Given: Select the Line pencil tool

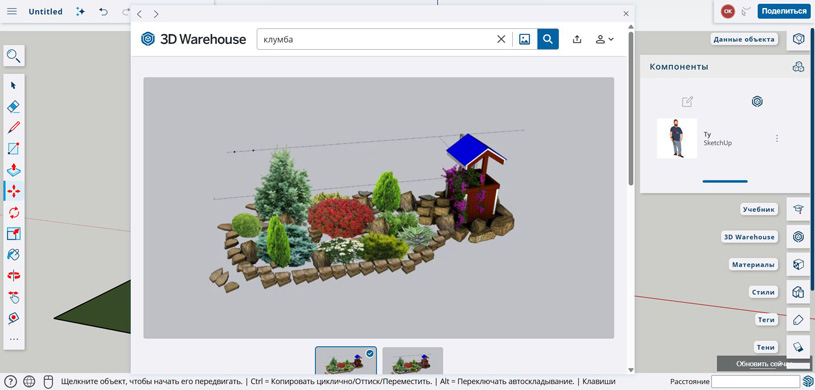Looking at the screenshot, I should click(14, 127).
